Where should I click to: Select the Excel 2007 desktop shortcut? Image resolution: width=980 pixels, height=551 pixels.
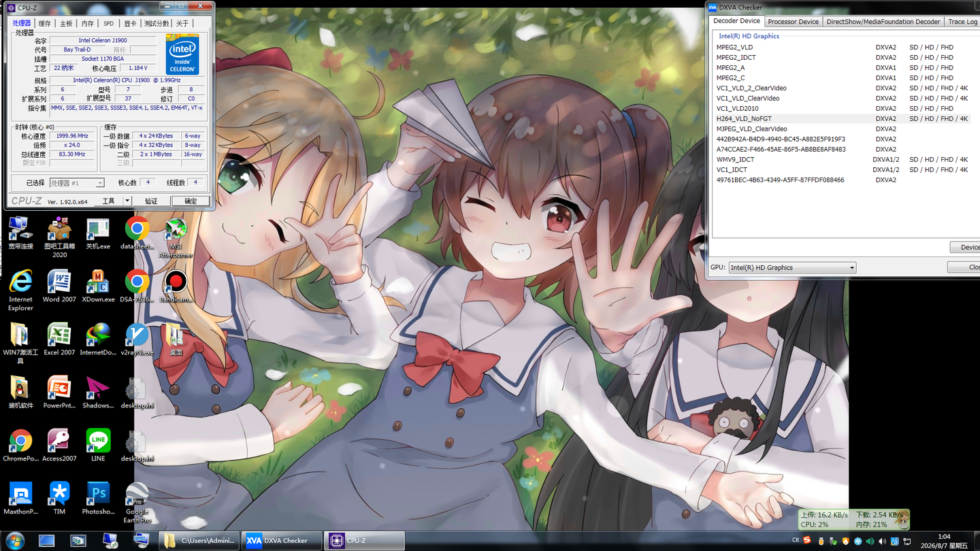[x=59, y=339]
